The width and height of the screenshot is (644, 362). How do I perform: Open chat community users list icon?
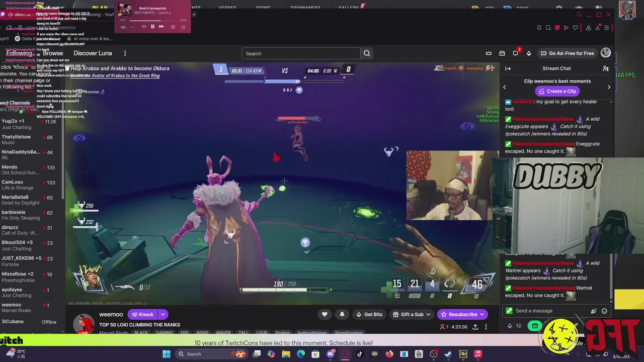coord(606,68)
